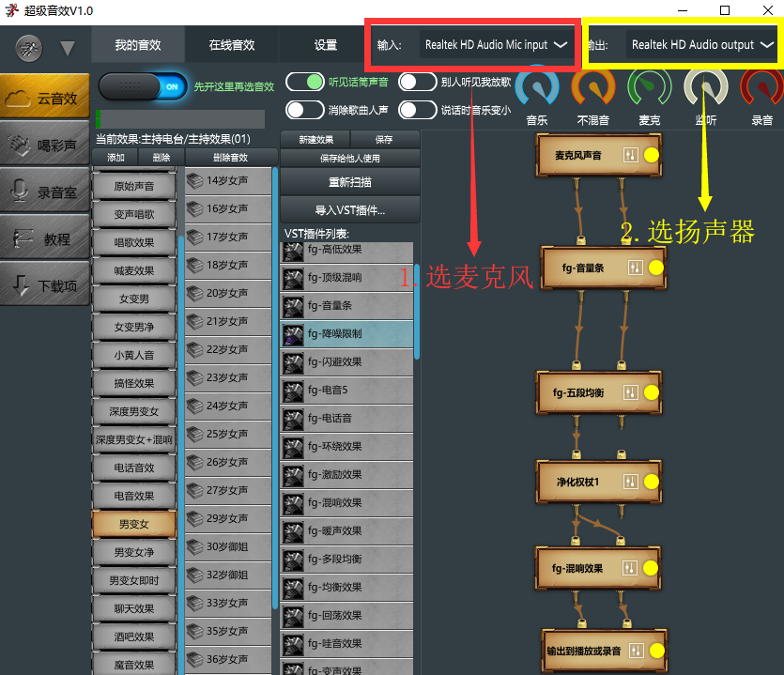Click the voice preset list scrollbar

coord(275,388)
